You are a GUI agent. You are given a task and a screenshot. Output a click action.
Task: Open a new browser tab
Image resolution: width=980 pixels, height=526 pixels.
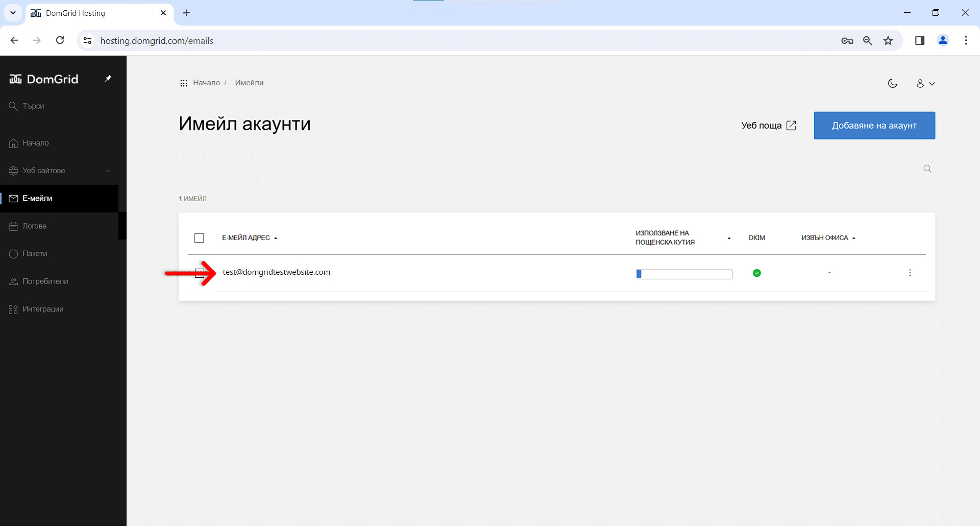(187, 13)
